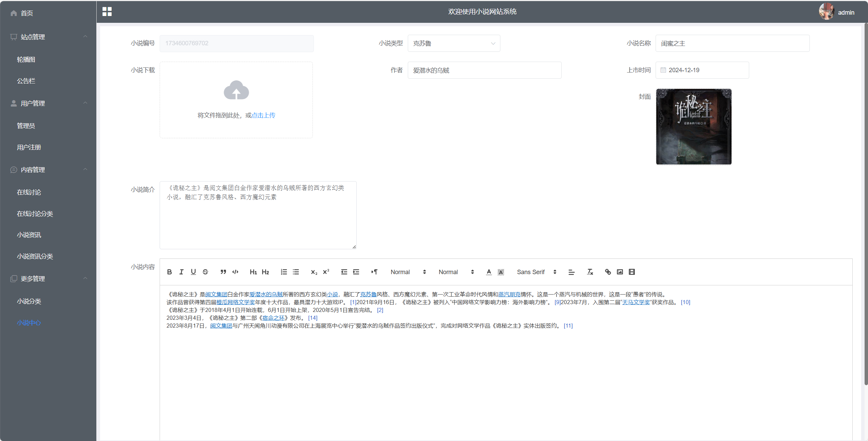This screenshot has width=868, height=441.
Task: Clear formatting with the remove-format icon
Action: [x=590, y=272]
